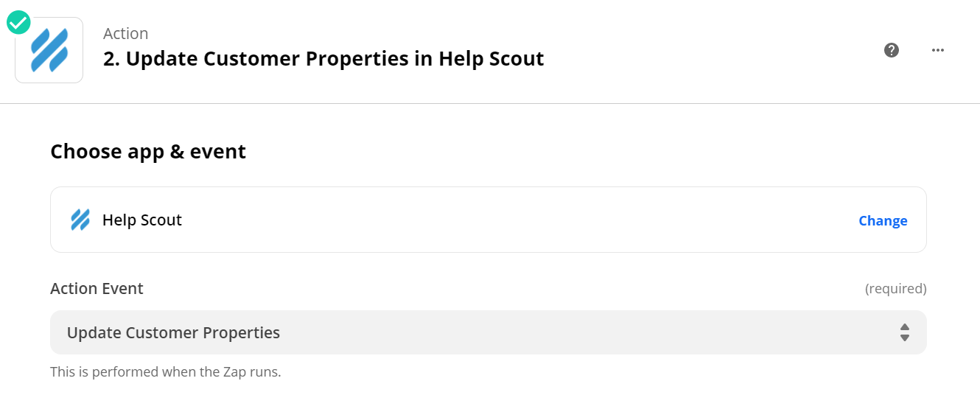This screenshot has width=980, height=409.
Task: Click the up arrow in Action Event selector
Action: (905, 327)
